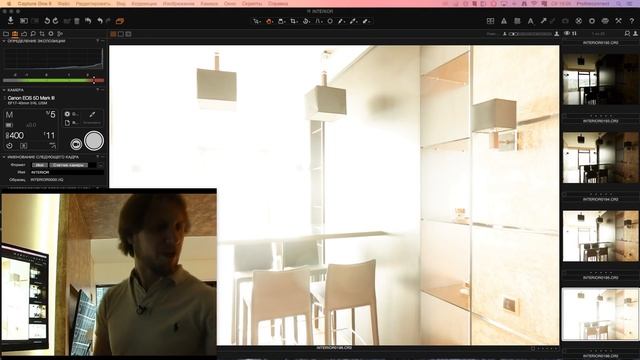Click the arrow copy adjustments icon
Viewport: 640px width, 360px height.
coord(543,21)
